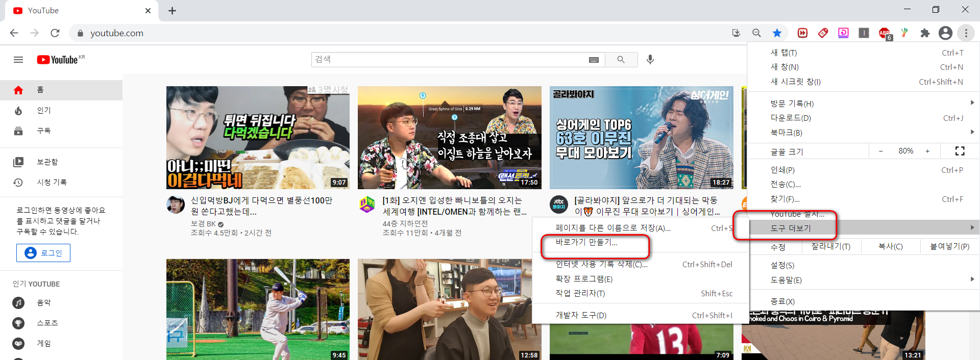980x360 pixels.
Task: Open the AdBlock Plus extension icon
Action: point(885,34)
